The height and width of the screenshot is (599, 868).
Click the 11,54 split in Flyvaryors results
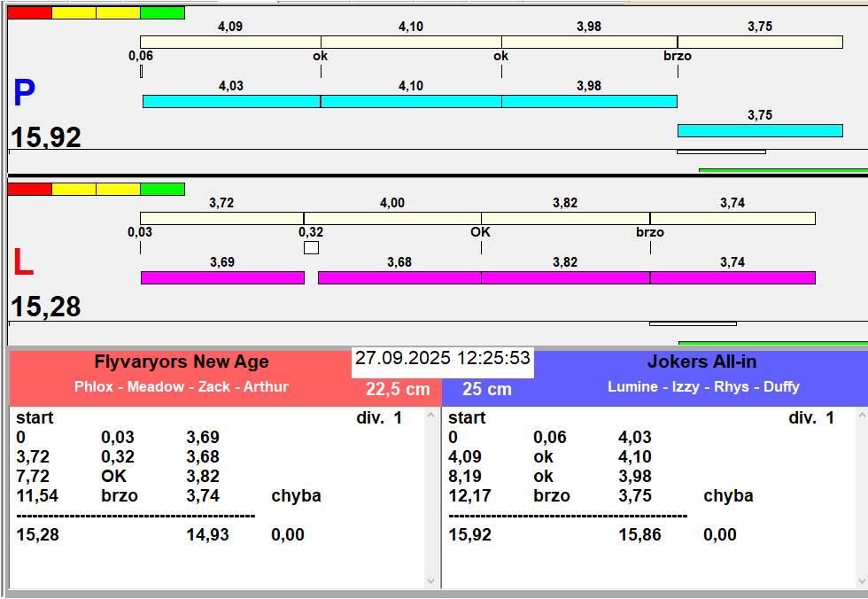(37, 495)
